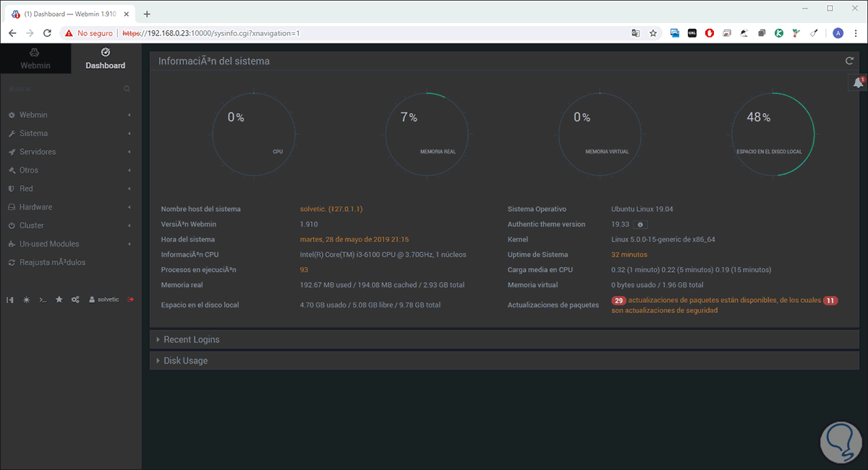Click browser back arrow
Screen dimensions: 868x470
point(12,33)
